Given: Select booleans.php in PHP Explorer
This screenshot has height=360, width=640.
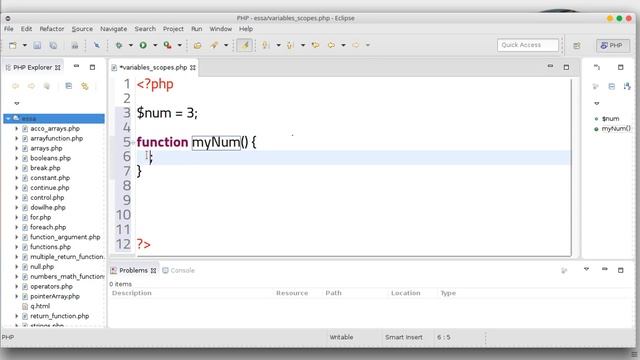Looking at the screenshot, I should coord(50,158).
